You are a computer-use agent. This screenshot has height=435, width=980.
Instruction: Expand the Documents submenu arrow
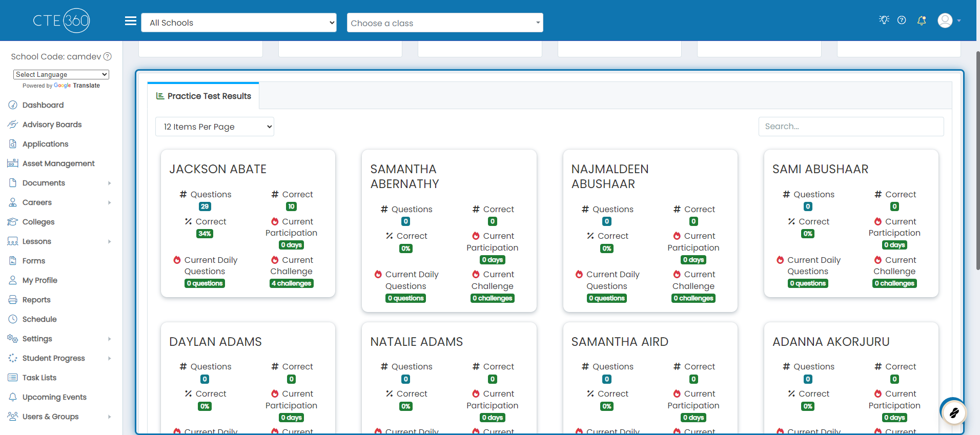coord(110,183)
